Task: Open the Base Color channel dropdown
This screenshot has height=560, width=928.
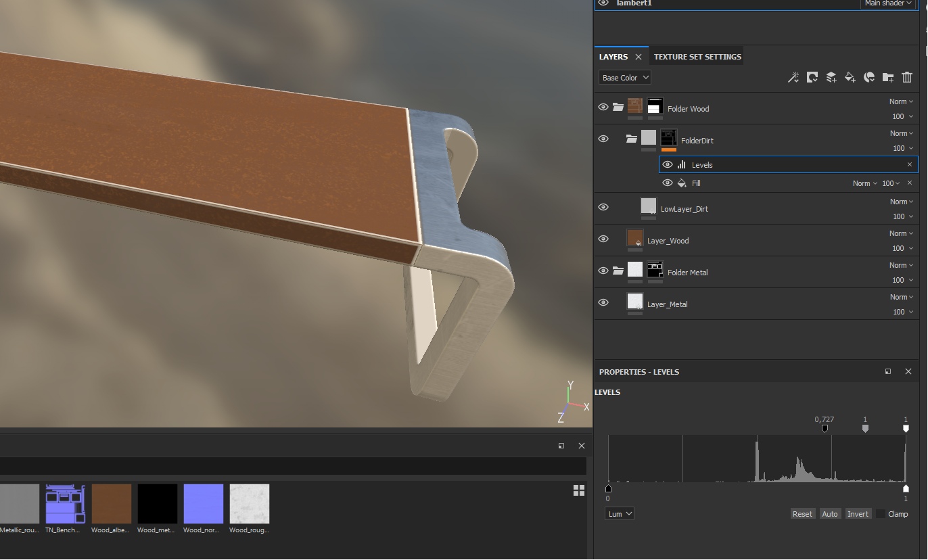Action: tap(625, 78)
